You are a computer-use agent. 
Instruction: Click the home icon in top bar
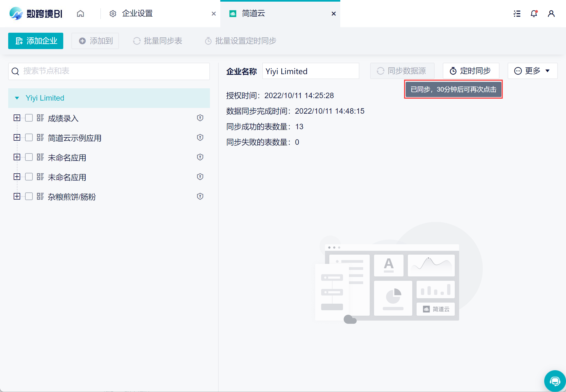(x=80, y=14)
